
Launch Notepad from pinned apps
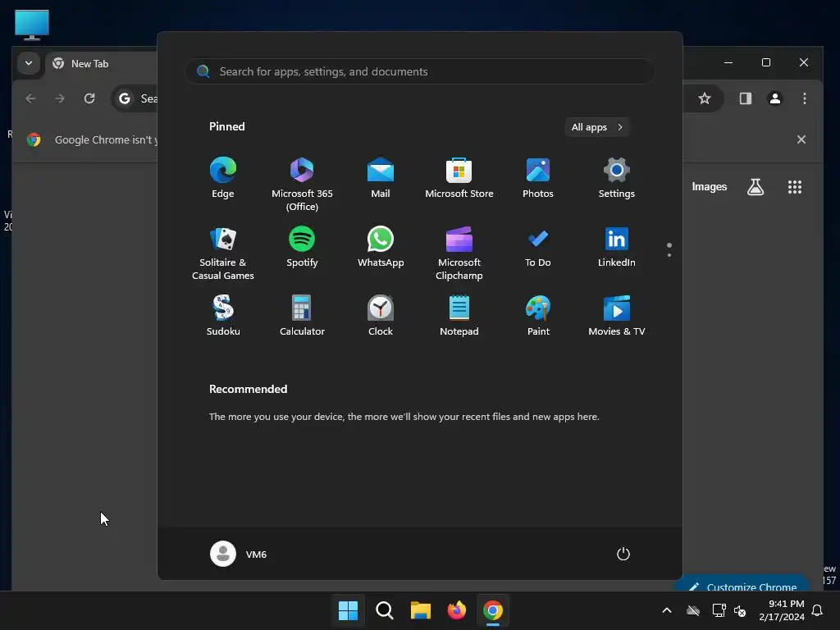point(459,316)
